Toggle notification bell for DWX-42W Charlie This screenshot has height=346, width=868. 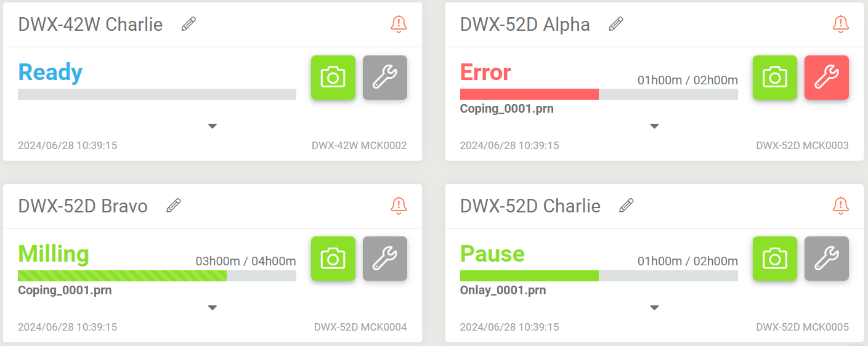(399, 24)
